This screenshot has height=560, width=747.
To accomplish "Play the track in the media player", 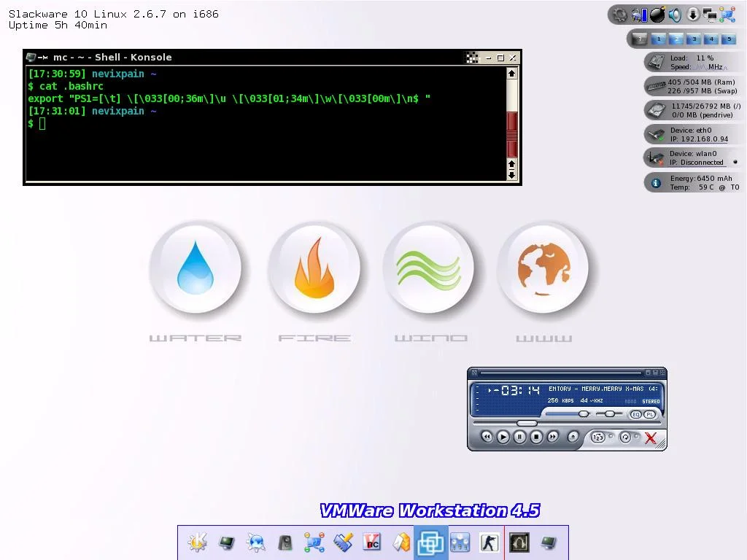I will (503, 437).
